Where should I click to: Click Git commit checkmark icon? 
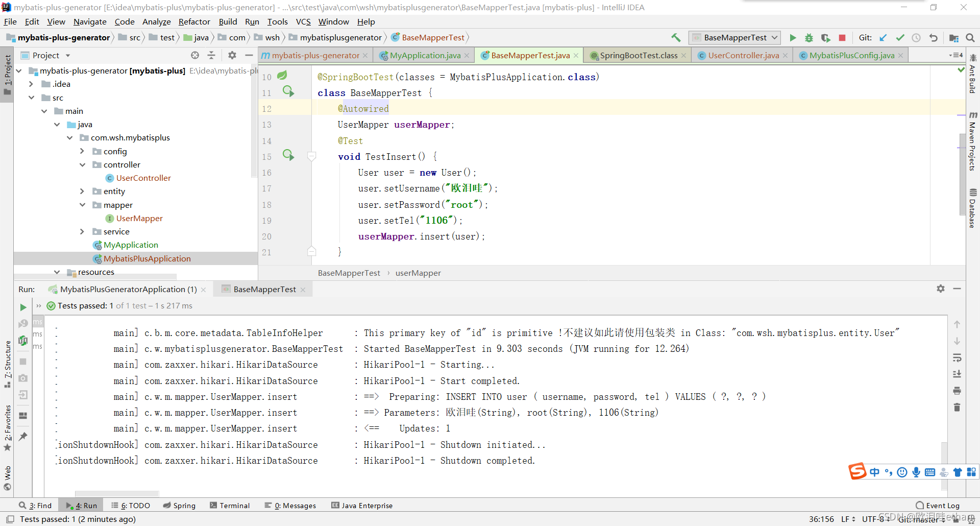[900, 37]
